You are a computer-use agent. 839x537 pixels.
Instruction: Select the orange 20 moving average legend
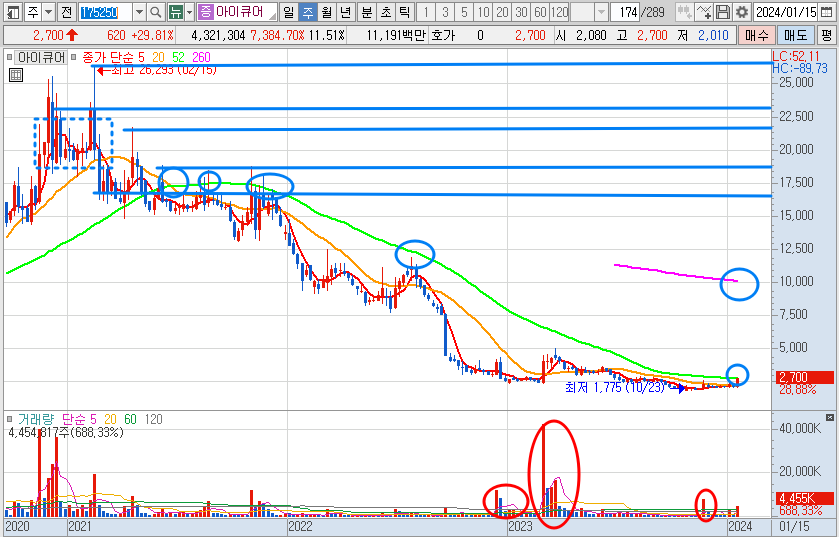pyautogui.click(x=158, y=57)
